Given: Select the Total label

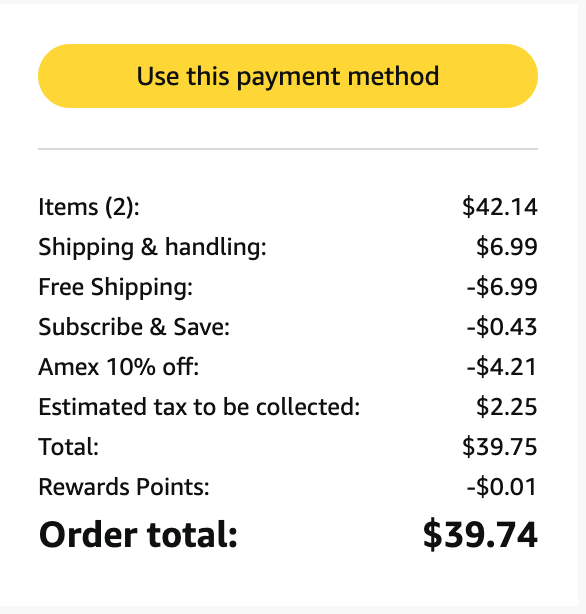Looking at the screenshot, I should coord(69,447).
